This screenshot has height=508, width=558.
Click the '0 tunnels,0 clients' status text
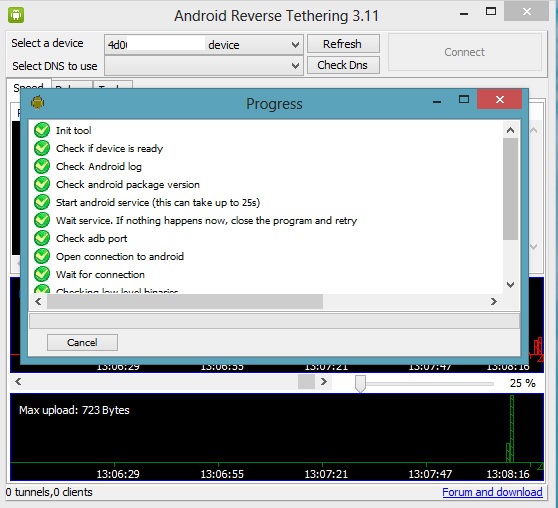coord(49,492)
